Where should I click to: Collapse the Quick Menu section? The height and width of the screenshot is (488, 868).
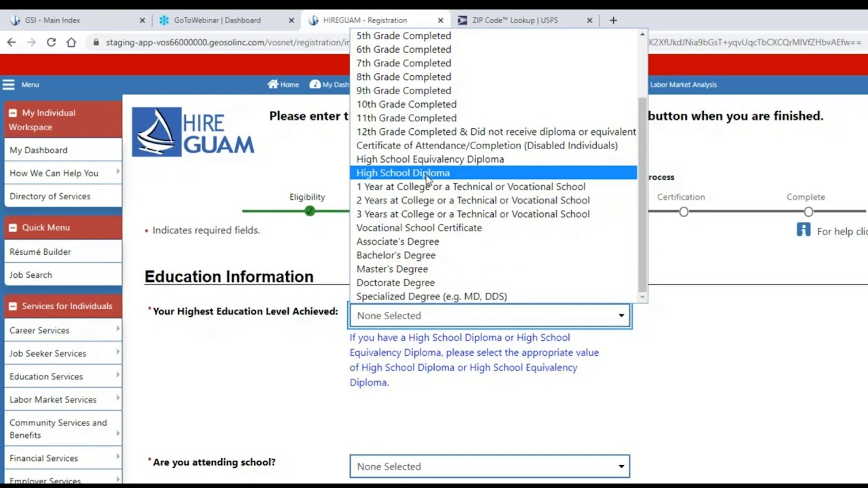[12, 228]
